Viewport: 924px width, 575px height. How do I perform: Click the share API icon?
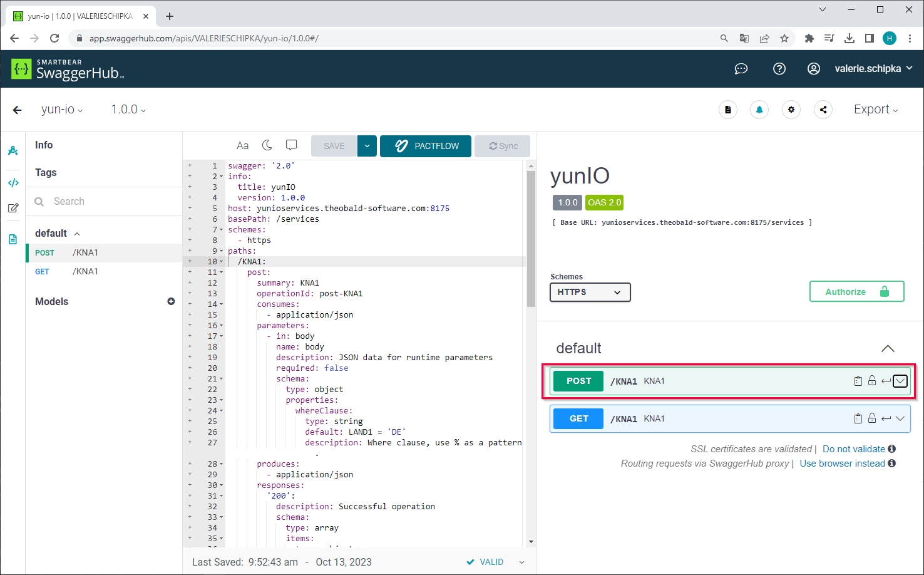tap(823, 110)
